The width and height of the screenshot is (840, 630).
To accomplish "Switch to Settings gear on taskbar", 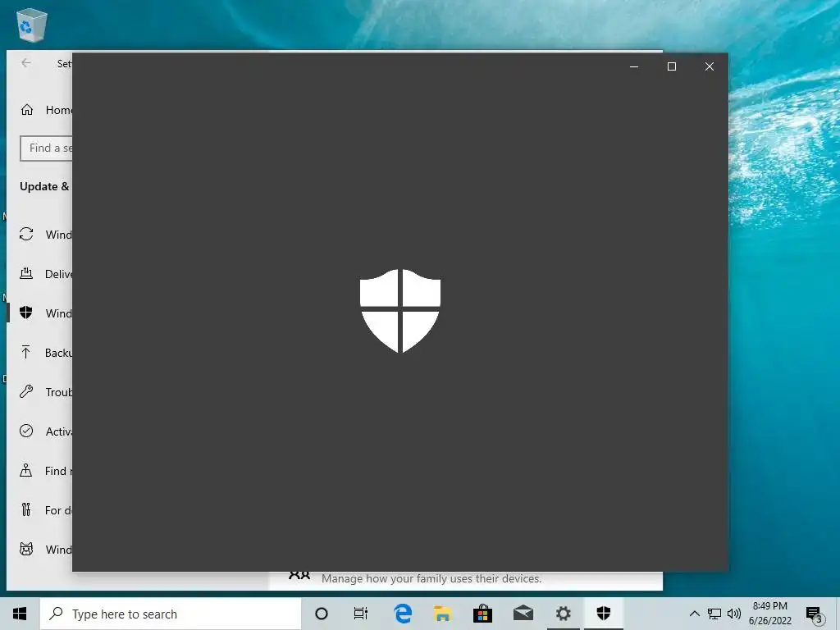I will [563, 614].
